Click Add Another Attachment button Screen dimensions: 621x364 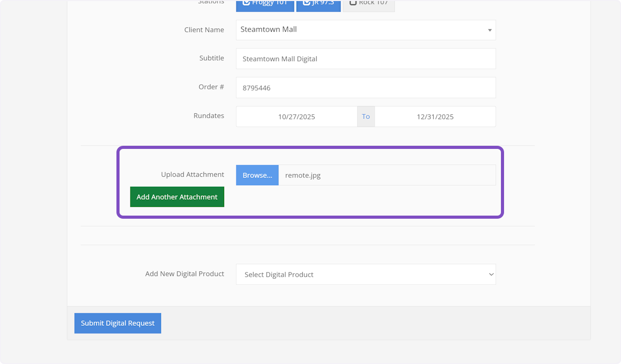[x=177, y=197]
